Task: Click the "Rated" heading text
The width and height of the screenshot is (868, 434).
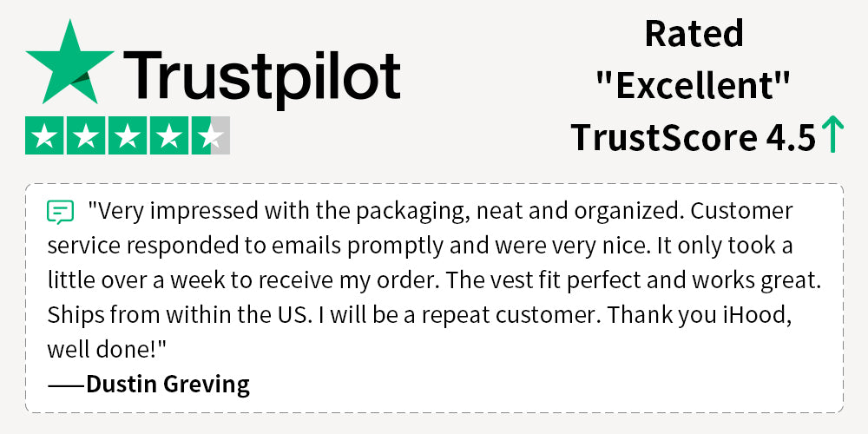Action: click(694, 35)
